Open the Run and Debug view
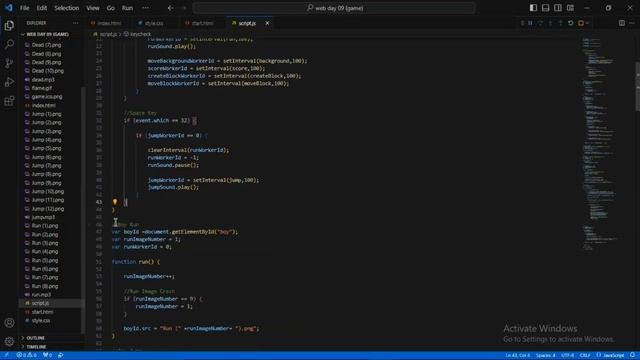Image resolution: width=640 pixels, height=360 pixels. click(x=9, y=82)
